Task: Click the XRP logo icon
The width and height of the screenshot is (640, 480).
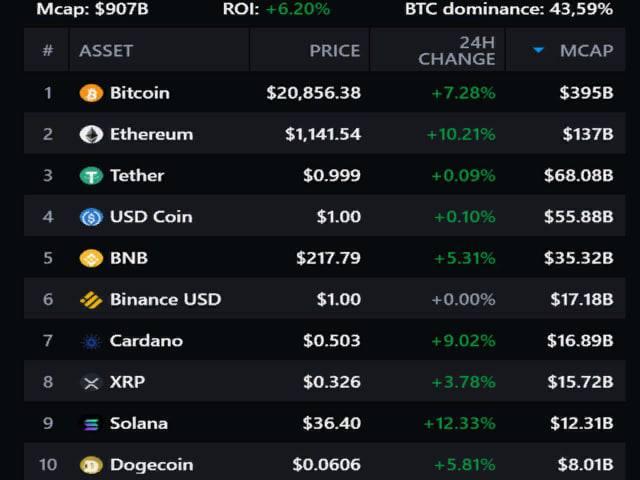Action: [91, 382]
